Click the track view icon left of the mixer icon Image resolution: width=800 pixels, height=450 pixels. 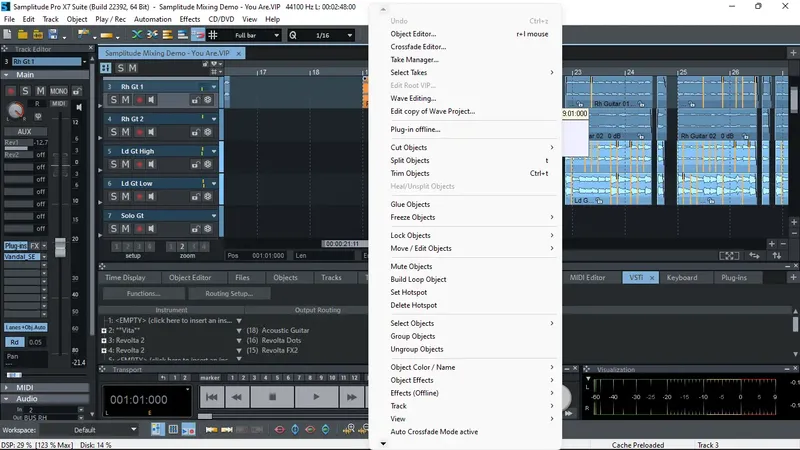157,430
